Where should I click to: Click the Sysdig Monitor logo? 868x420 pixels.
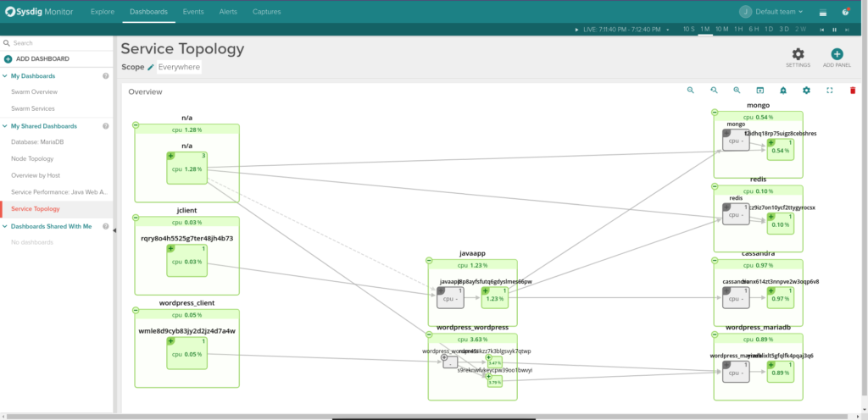(x=39, y=12)
